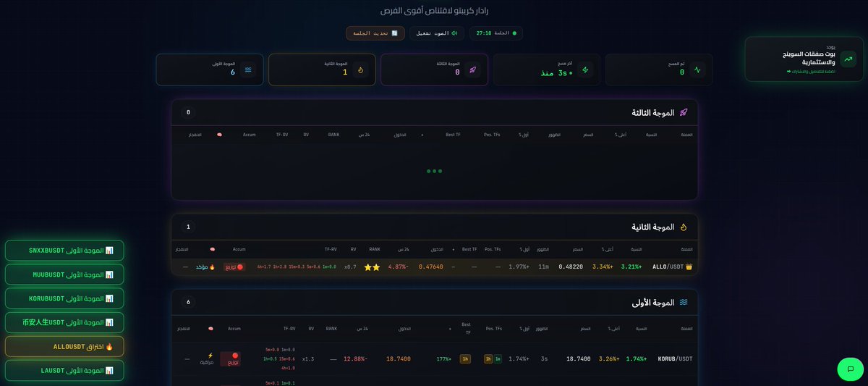
Task: Click the مؤكد confirmed label in ALLO row
Action: click(x=205, y=267)
